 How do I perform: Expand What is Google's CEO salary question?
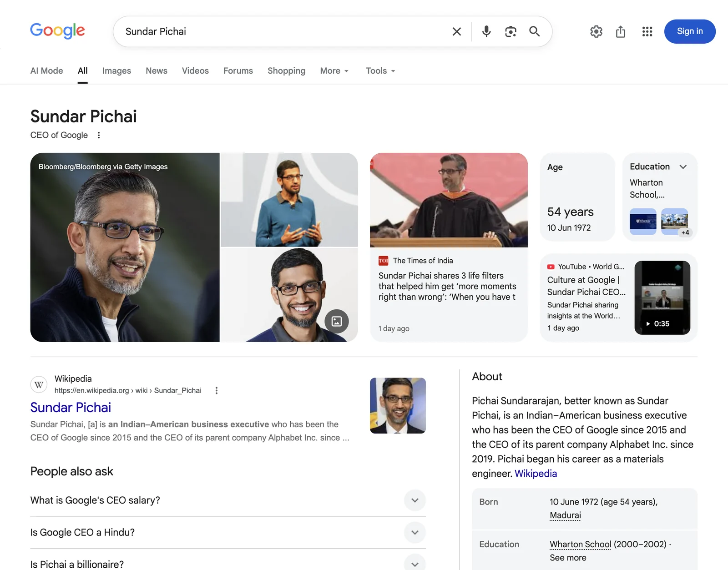[228, 500]
